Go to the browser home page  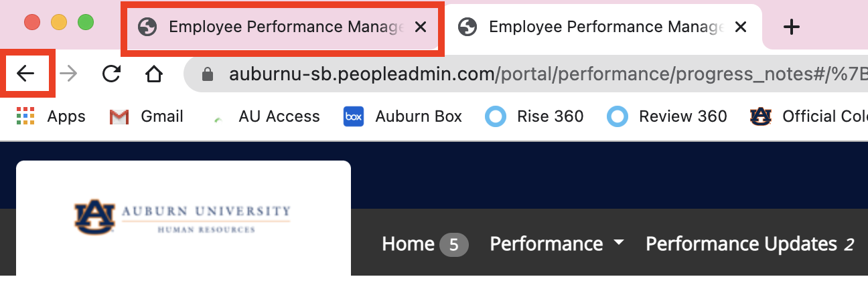point(154,74)
